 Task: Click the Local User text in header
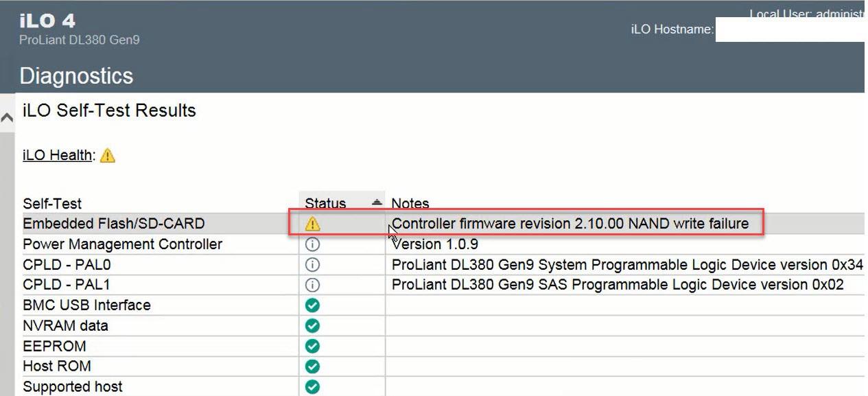click(808, 14)
